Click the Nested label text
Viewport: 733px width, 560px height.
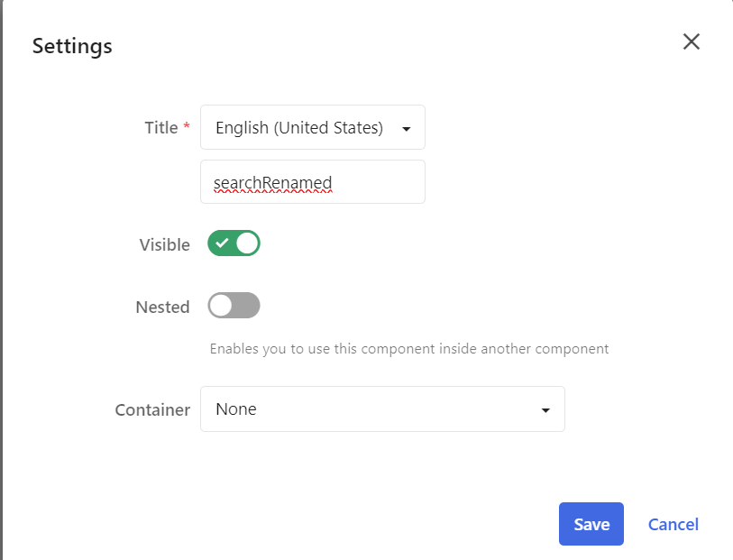[162, 307]
